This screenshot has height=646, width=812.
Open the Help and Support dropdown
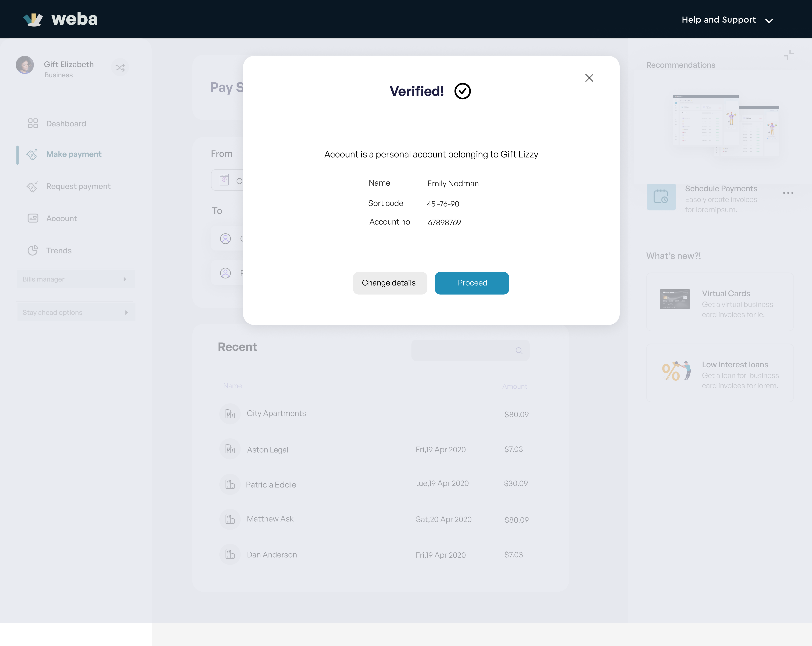[x=727, y=20]
